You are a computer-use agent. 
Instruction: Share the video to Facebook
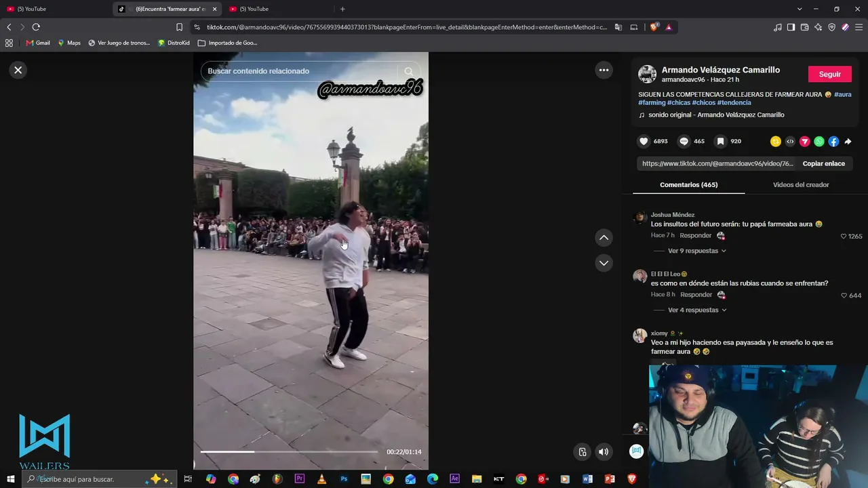pyautogui.click(x=833, y=142)
